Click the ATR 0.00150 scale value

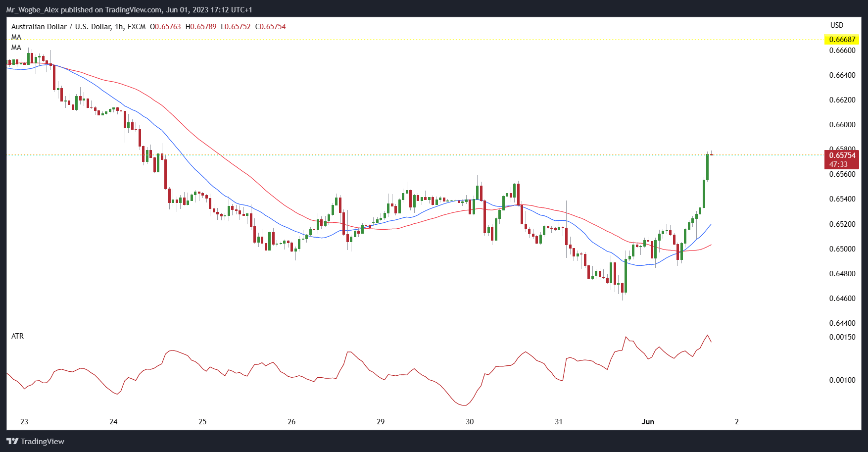842,337
